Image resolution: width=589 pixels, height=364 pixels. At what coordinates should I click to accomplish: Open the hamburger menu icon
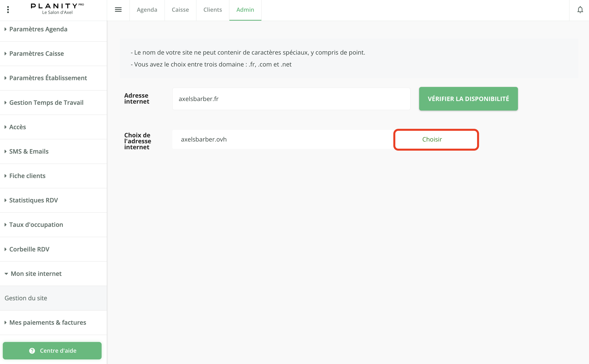118,10
